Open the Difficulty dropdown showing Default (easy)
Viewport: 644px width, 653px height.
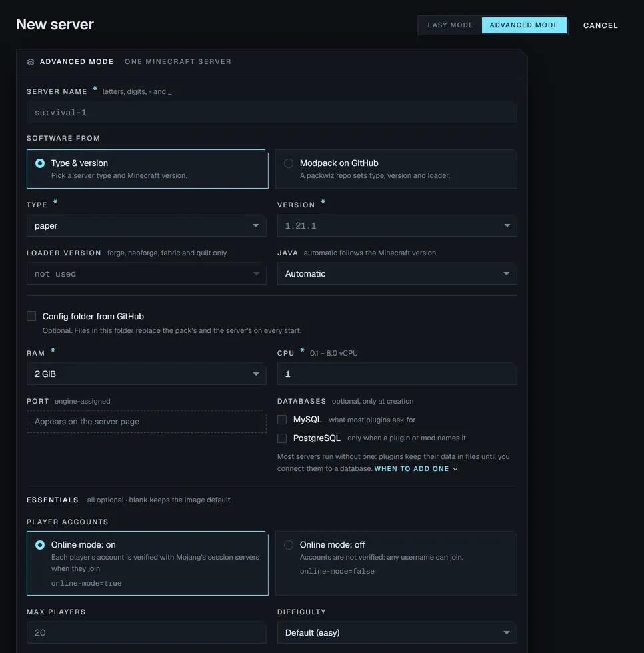point(397,632)
